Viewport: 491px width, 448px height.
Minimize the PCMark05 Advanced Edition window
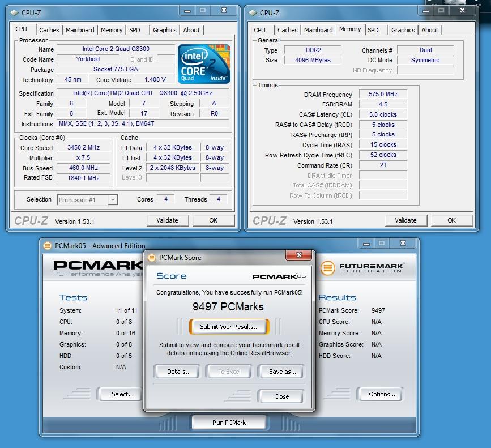[366, 244]
